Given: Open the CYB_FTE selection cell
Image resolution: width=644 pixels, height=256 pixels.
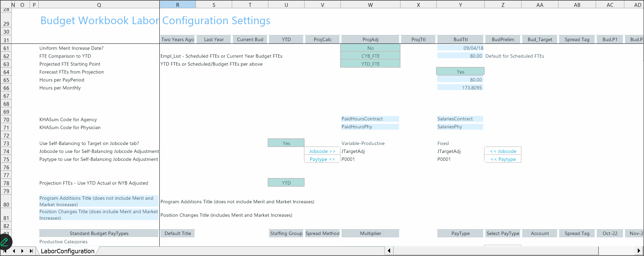Looking at the screenshot, I should [370, 56].
